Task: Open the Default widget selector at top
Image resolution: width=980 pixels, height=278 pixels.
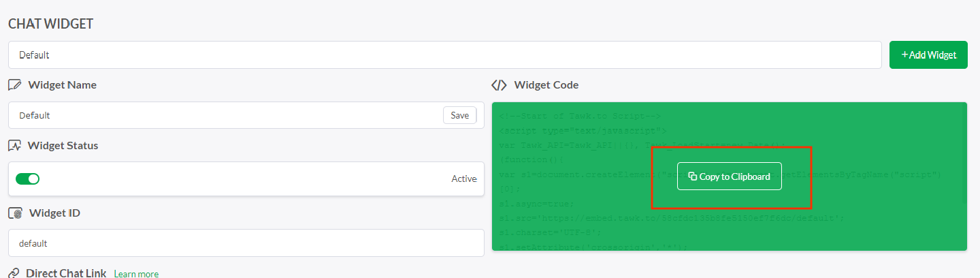Action: tap(445, 55)
